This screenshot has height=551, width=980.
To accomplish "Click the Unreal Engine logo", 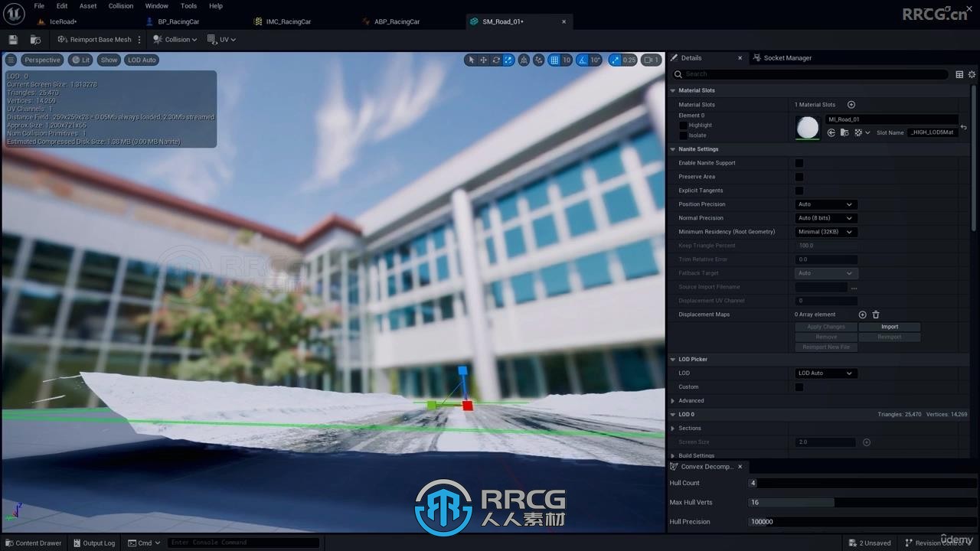I will coord(14,13).
